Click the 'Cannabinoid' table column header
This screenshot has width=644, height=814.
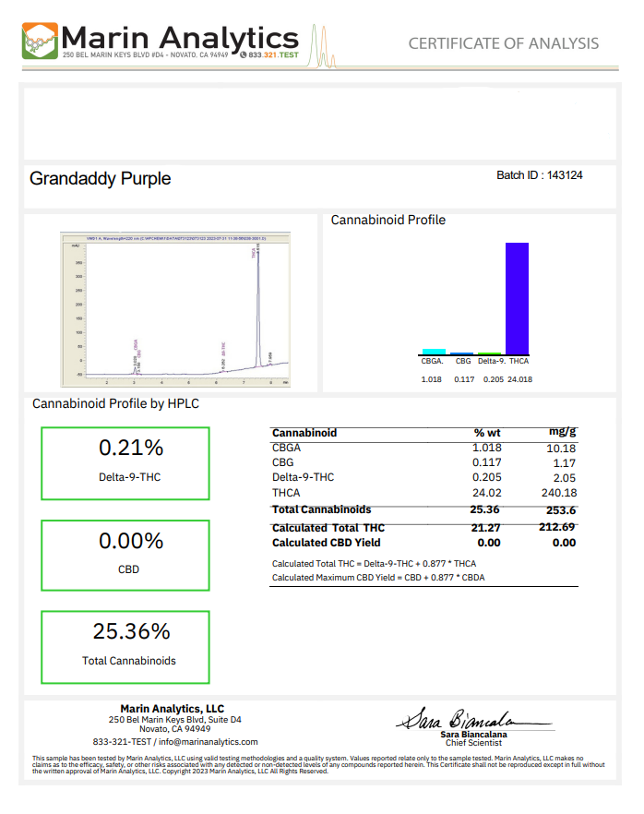pos(304,433)
